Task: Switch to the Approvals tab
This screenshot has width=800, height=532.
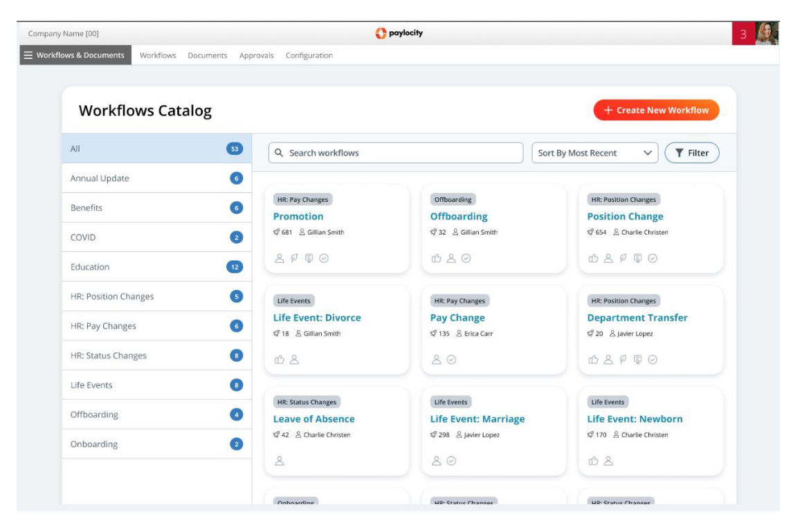Action: tap(256, 55)
